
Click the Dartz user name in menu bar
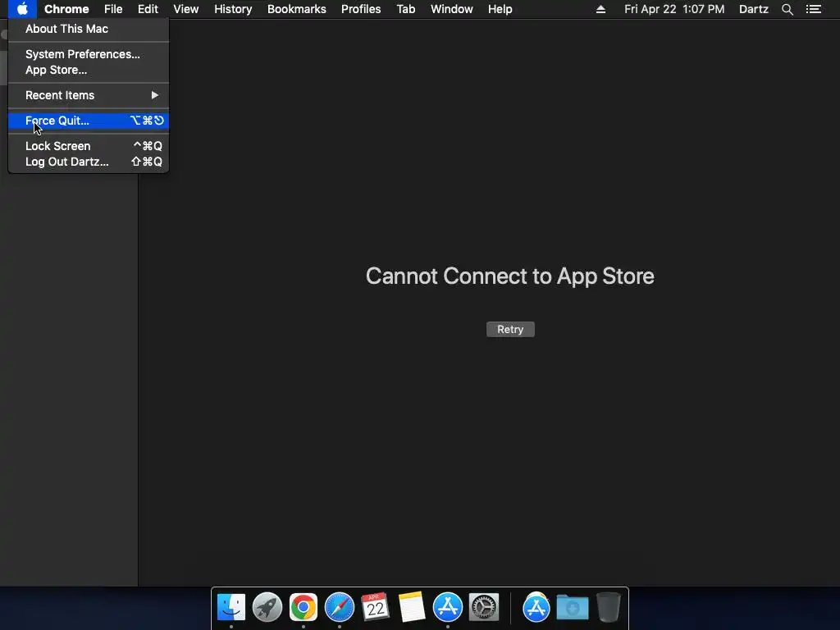pyautogui.click(x=753, y=9)
